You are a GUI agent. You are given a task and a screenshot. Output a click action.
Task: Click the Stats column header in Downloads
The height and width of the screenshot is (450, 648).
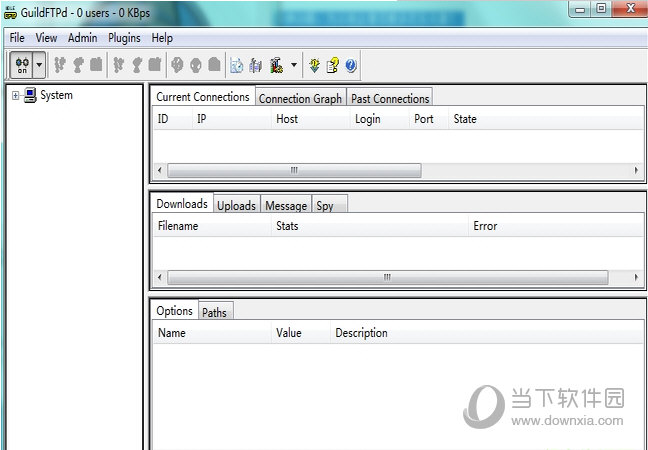(x=369, y=226)
